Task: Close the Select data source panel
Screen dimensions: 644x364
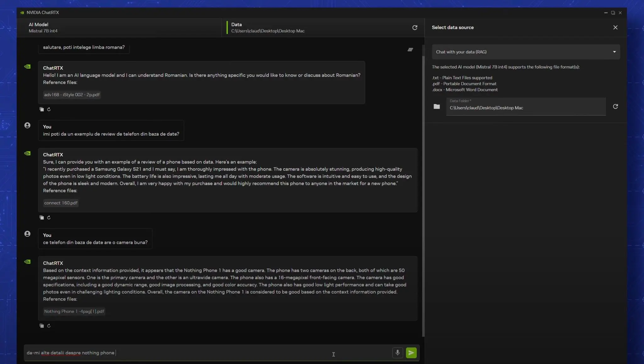Action: tap(615, 27)
